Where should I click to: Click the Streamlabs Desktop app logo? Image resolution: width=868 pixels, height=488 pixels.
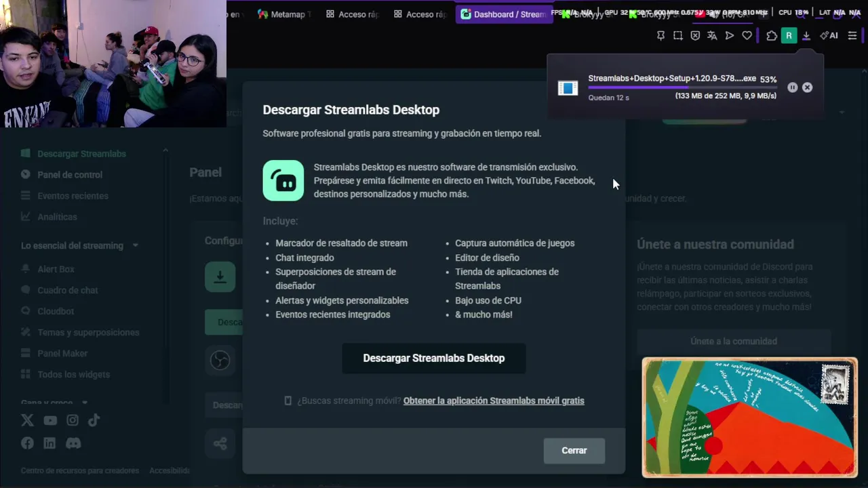[283, 180]
